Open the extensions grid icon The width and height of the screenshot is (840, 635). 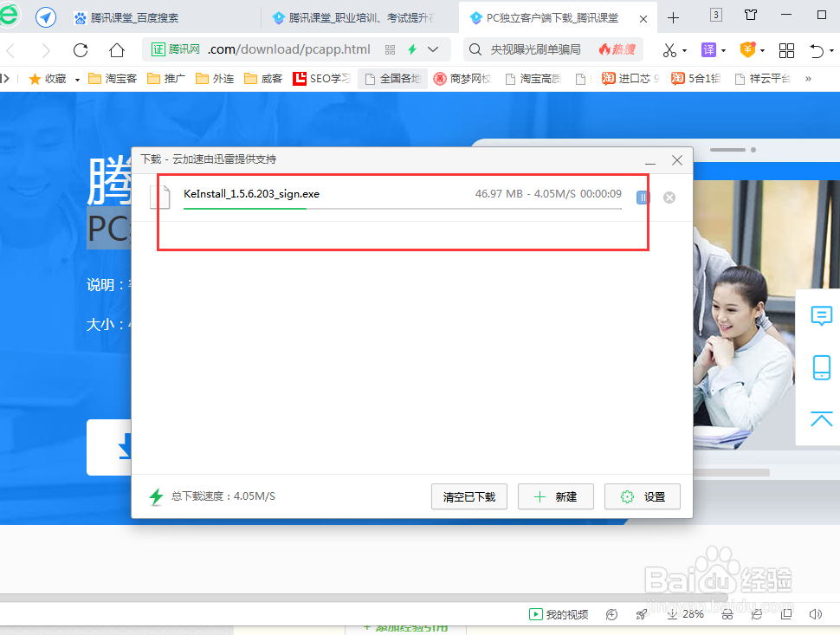tap(786, 50)
